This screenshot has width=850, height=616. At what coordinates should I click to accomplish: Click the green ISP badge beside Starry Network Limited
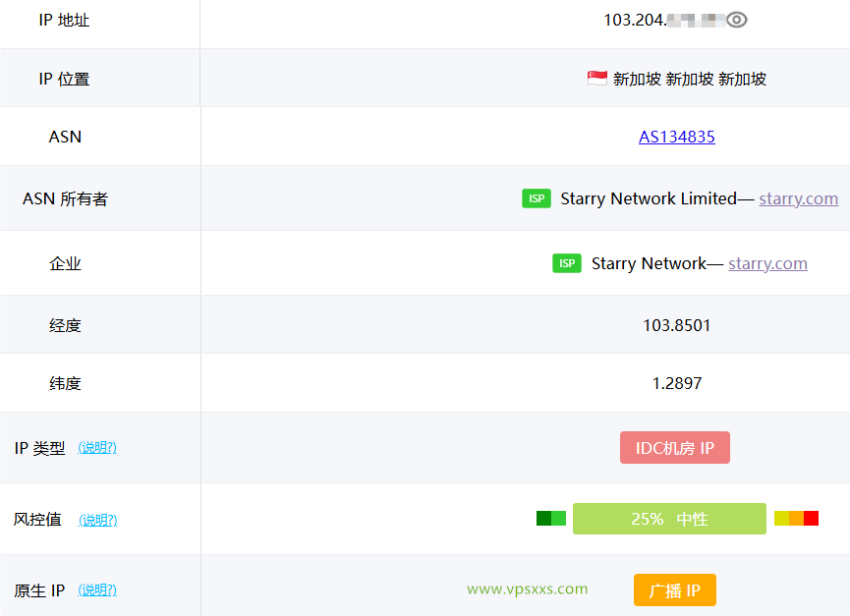click(x=537, y=197)
